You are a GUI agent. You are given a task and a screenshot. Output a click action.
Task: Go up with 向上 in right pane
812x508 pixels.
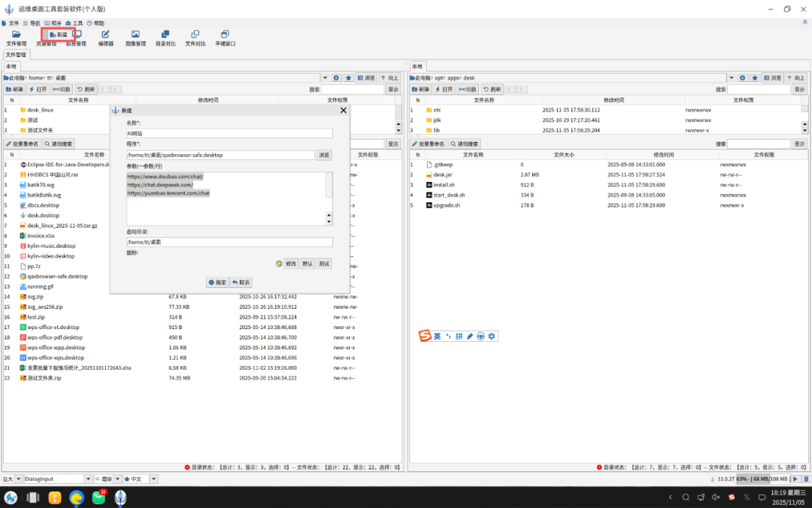(x=796, y=77)
